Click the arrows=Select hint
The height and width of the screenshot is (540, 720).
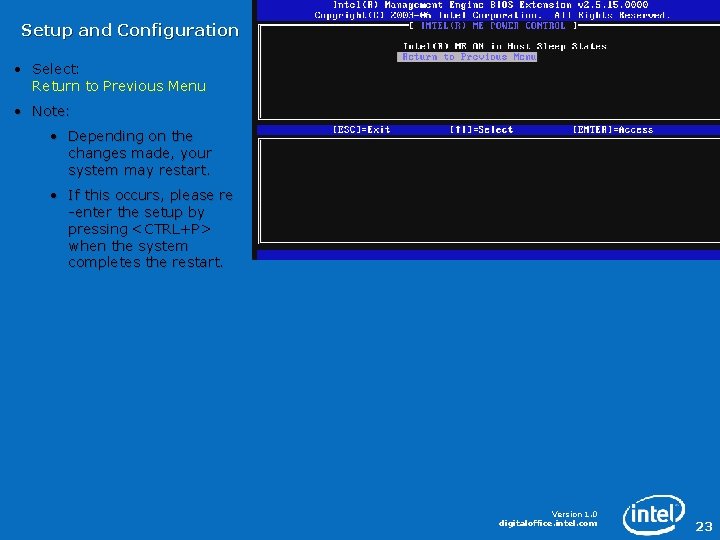pyautogui.click(x=481, y=129)
